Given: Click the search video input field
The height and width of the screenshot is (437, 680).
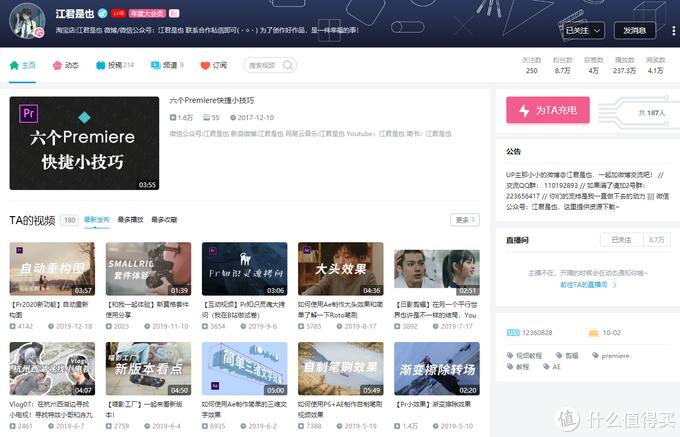Looking at the screenshot, I should click(270, 65).
